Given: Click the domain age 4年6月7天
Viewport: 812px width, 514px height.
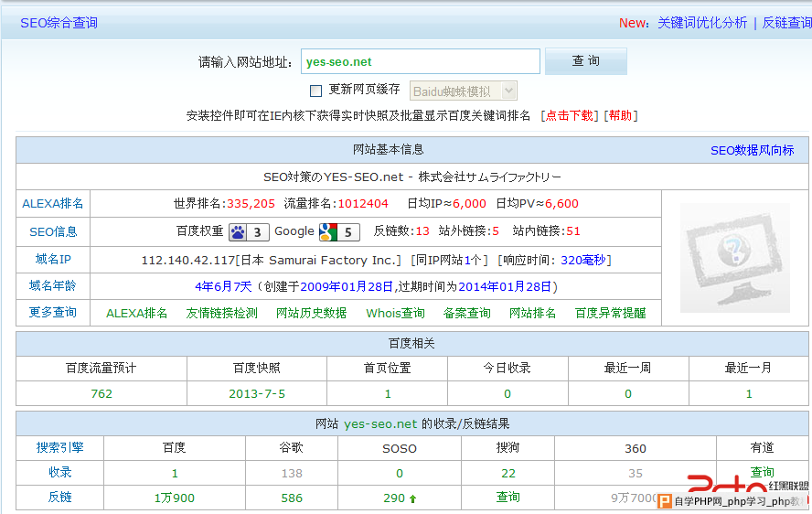Looking at the screenshot, I should (223, 286).
